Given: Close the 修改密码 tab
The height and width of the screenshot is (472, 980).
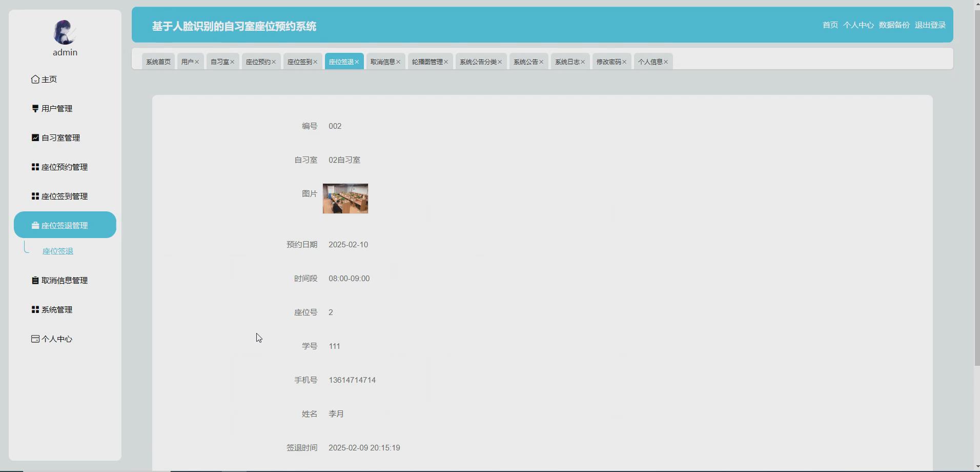Looking at the screenshot, I should (625, 61).
